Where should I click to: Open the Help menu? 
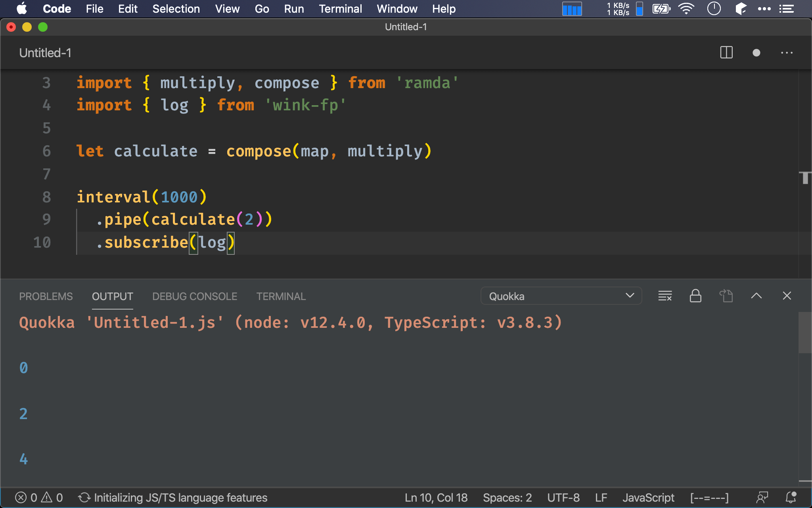444,9
